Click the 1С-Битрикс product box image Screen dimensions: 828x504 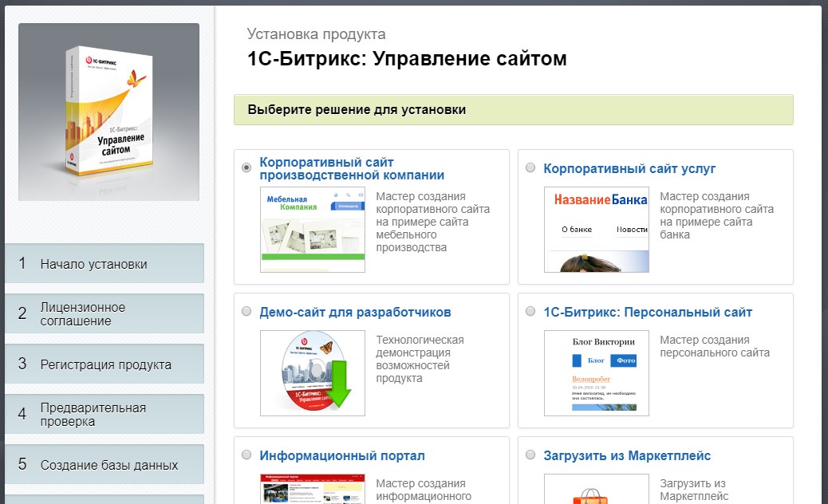click(108, 112)
